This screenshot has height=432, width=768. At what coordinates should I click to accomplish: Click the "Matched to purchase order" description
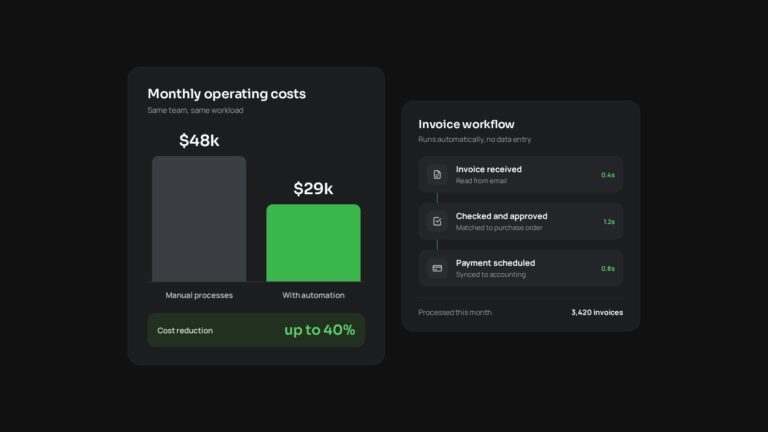coord(499,228)
